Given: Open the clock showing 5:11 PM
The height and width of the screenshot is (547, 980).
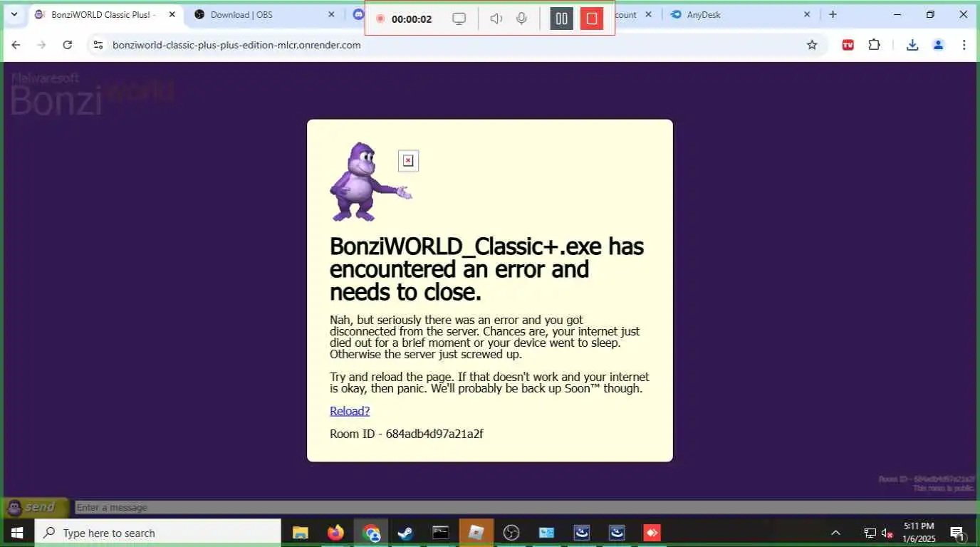Looking at the screenshot, I should click(x=919, y=533).
